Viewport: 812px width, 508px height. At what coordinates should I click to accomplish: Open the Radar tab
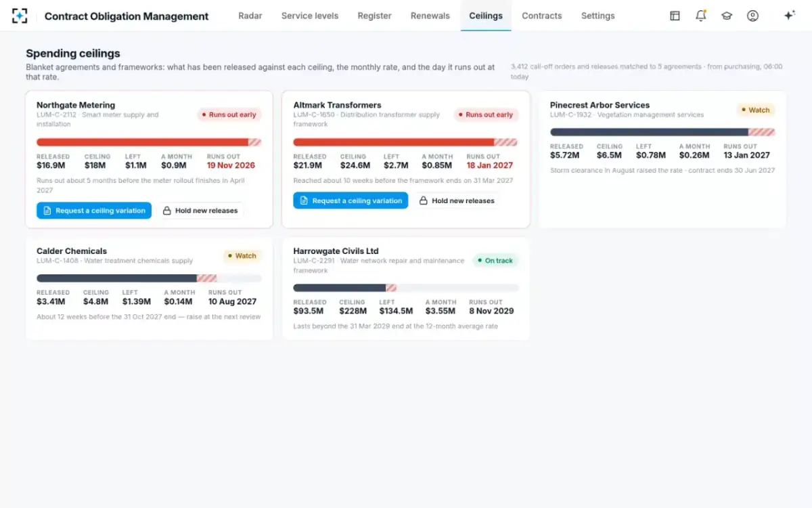pyautogui.click(x=250, y=16)
